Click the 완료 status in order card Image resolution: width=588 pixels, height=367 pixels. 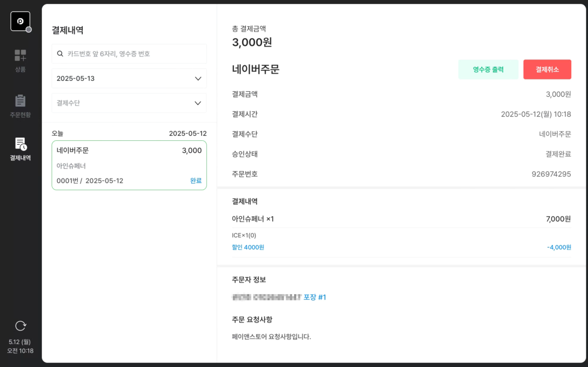196,181
